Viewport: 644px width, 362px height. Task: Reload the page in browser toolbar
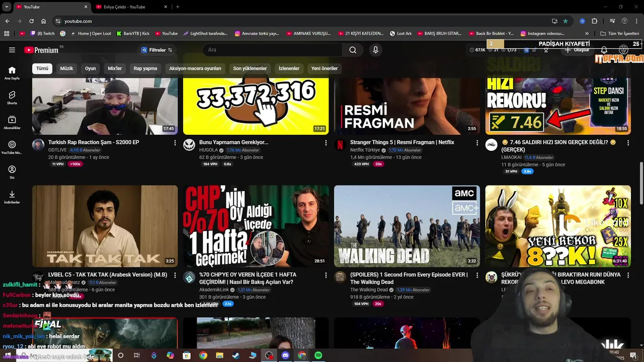click(31, 21)
